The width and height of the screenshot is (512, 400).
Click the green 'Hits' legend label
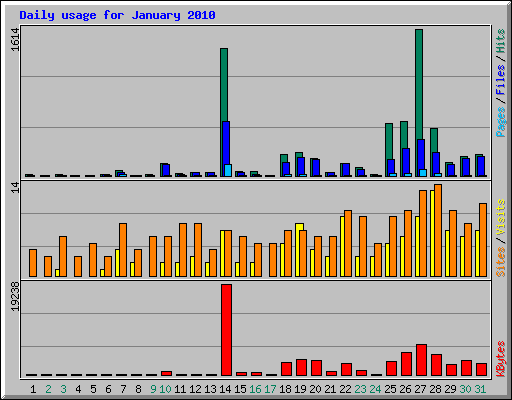501,41
